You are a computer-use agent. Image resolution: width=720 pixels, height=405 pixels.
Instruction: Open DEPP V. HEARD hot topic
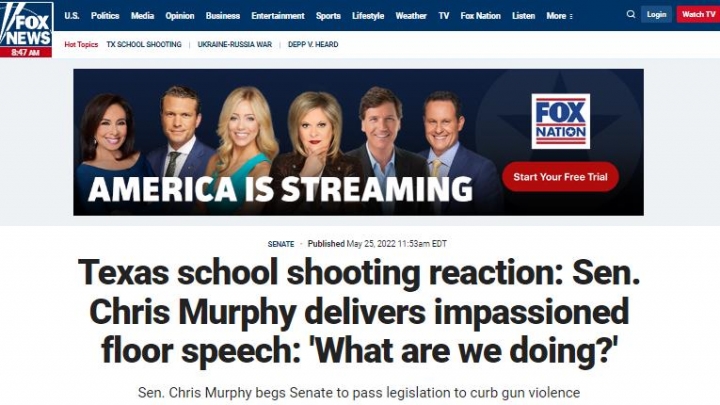point(313,45)
